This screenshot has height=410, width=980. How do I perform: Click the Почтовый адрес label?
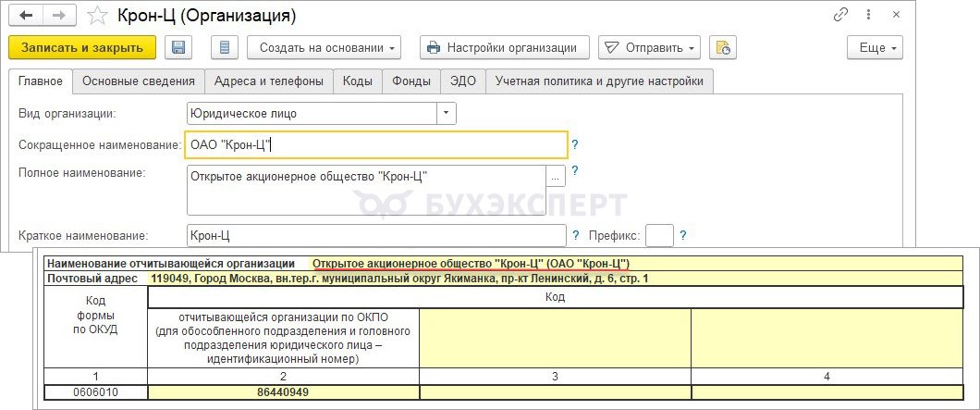(x=92, y=279)
